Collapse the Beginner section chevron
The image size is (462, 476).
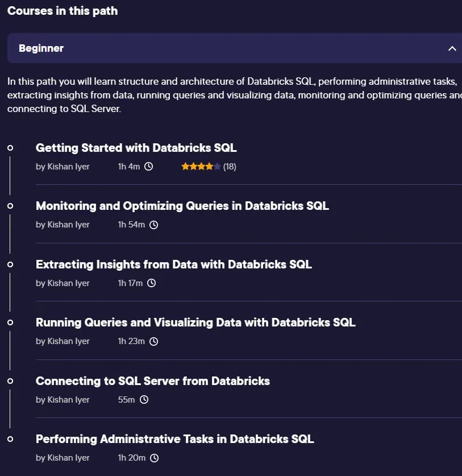[x=452, y=48]
